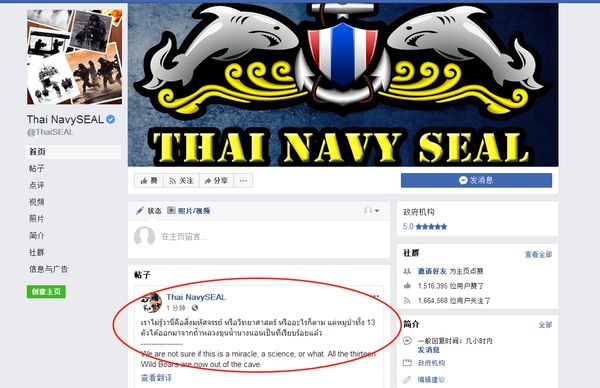Click the 在主页留言 comment input field
The height and width of the screenshot is (388, 600).
259,237
